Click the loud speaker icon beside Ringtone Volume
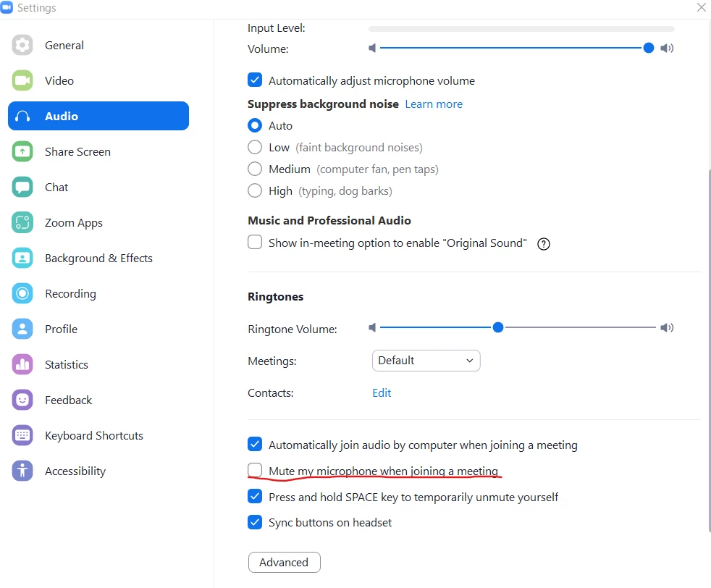 [667, 327]
